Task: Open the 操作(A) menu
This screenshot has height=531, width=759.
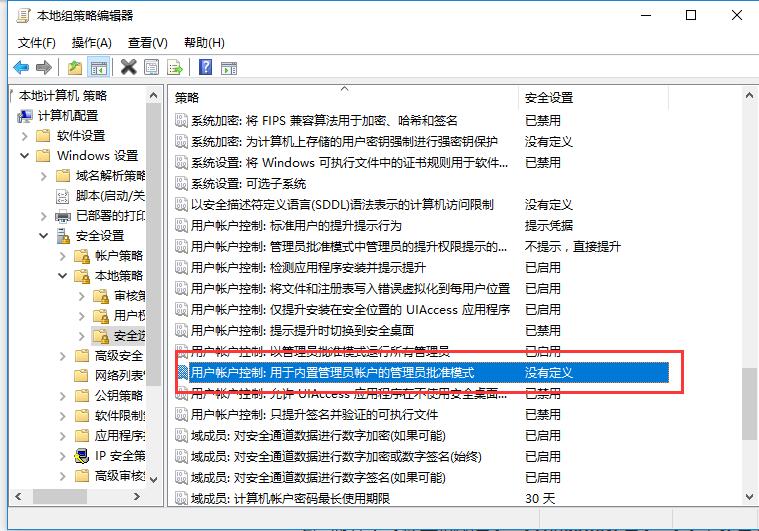Action: click(x=92, y=43)
